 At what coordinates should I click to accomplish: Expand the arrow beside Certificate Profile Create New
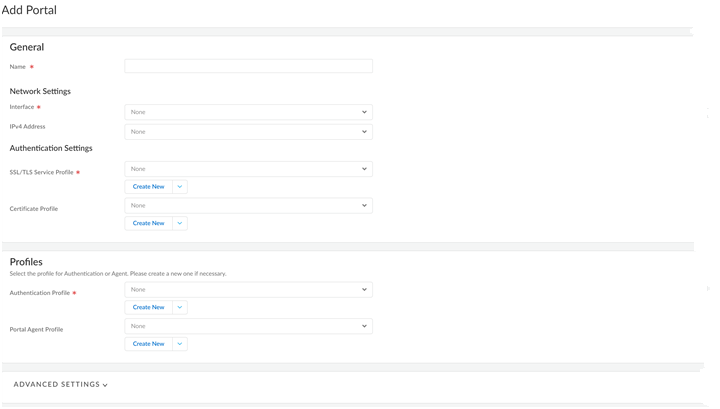(180, 223)
